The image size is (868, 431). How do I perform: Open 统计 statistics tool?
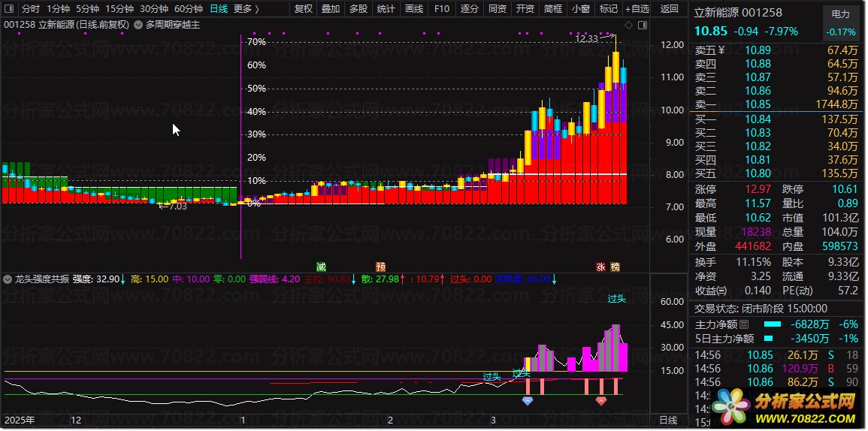click(386, 9)
